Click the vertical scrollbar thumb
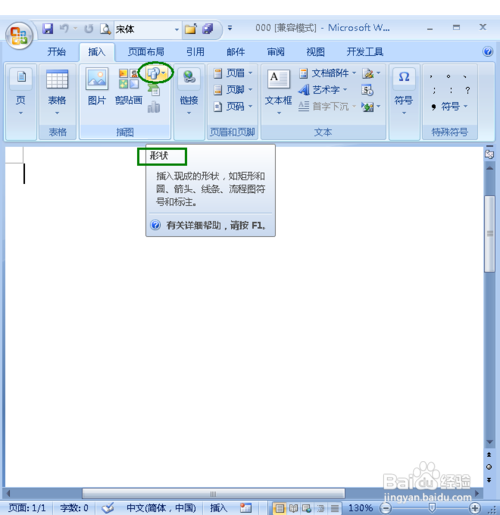The height and width of the screenshot is (515, 500). click(x=489, y=234)
